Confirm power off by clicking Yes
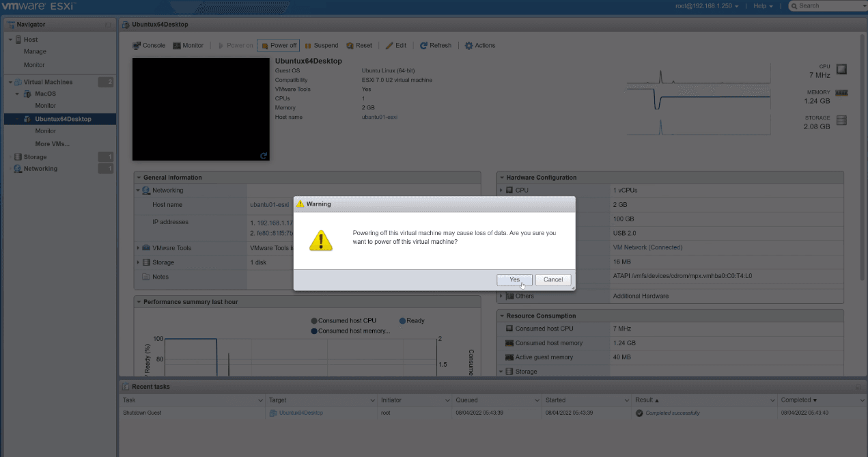This screenshot has width=868, height=457. [x=514, y=279]
